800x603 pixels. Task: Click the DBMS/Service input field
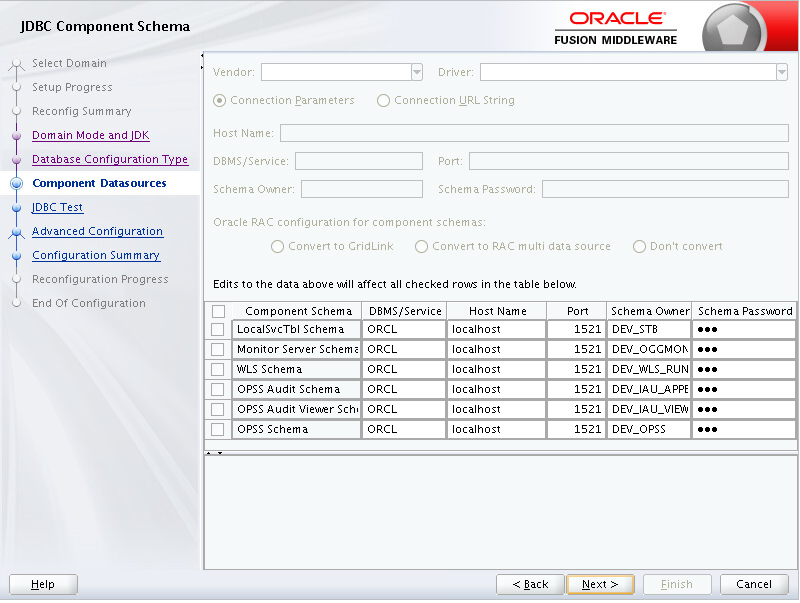(x=359, y=161)
